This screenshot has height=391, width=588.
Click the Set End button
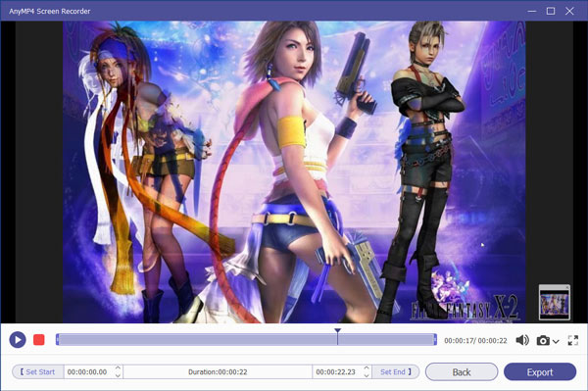tap(395, 371)
